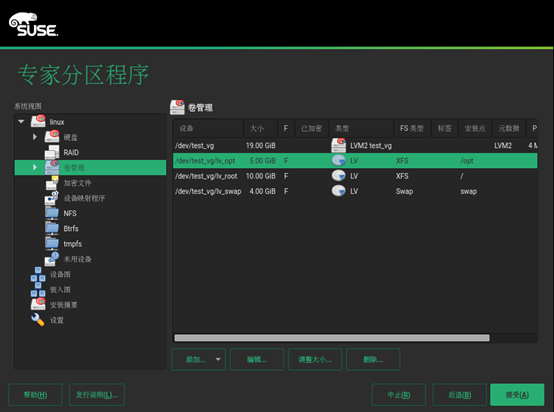
Task: Select the 设备映射程序 tree item label
Action: pos(84,198)
